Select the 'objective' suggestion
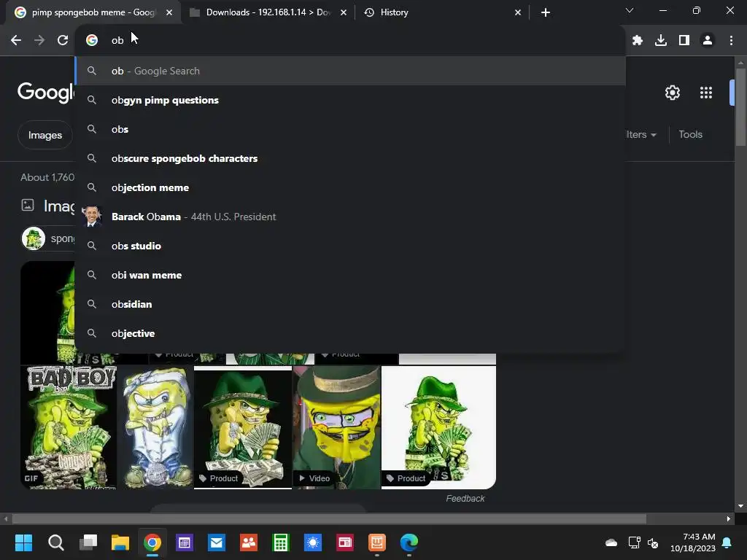 (350, 333)
